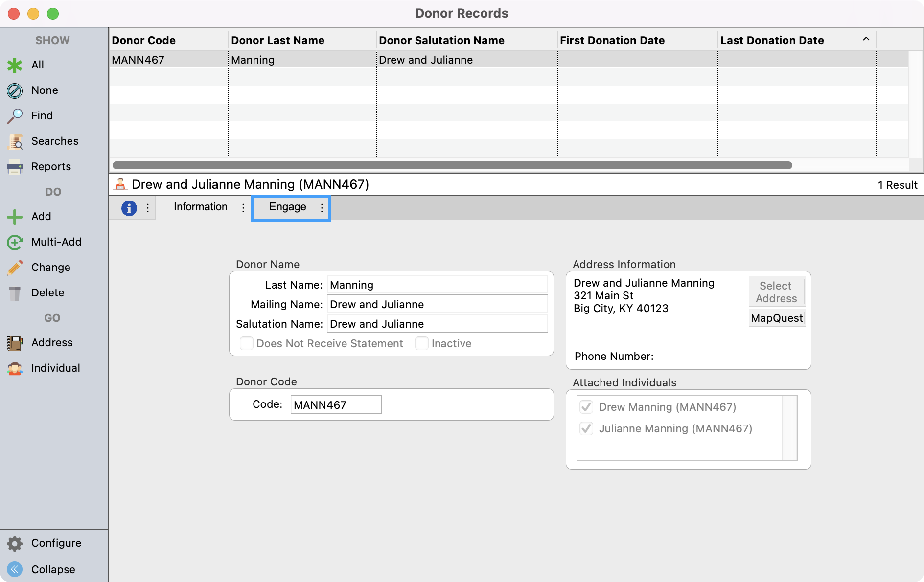This screenshot has width=924, height=582.
Task: Click the Reports printer icon
Action: click(x=15, y=167)
